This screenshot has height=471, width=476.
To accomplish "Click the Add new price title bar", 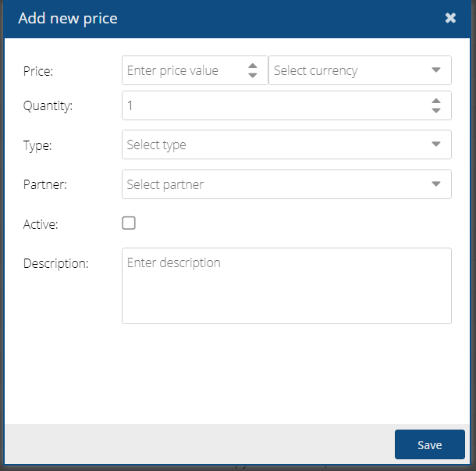I will tap(234, 18).
